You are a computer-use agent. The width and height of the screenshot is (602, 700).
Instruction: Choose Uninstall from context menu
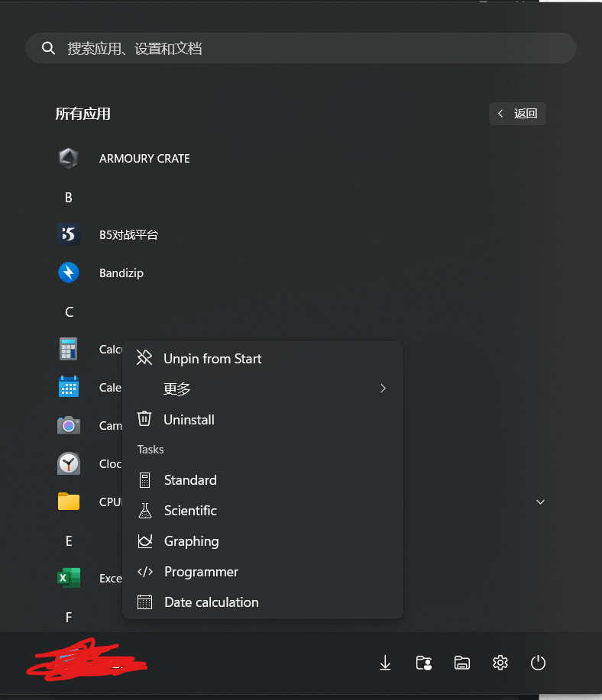(263, 420)
